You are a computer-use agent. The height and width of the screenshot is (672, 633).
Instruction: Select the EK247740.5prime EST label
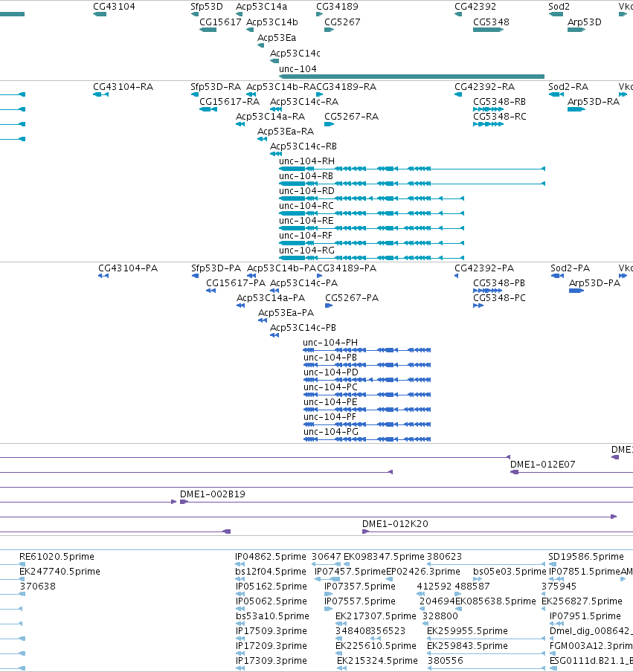[60, 572]
